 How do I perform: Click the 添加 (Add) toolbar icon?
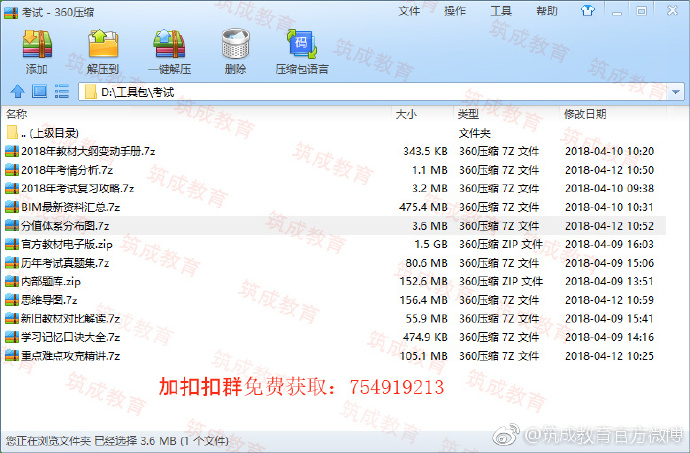(37, 44)
